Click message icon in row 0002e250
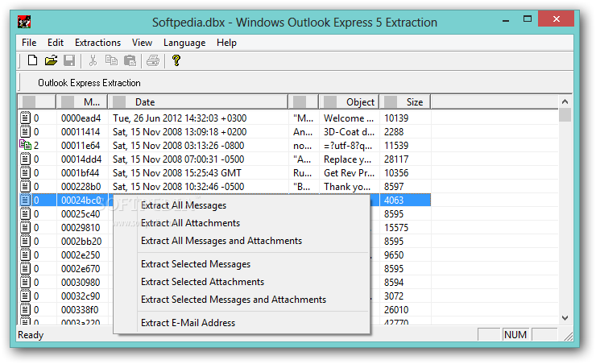 click(x=25, y=254)
